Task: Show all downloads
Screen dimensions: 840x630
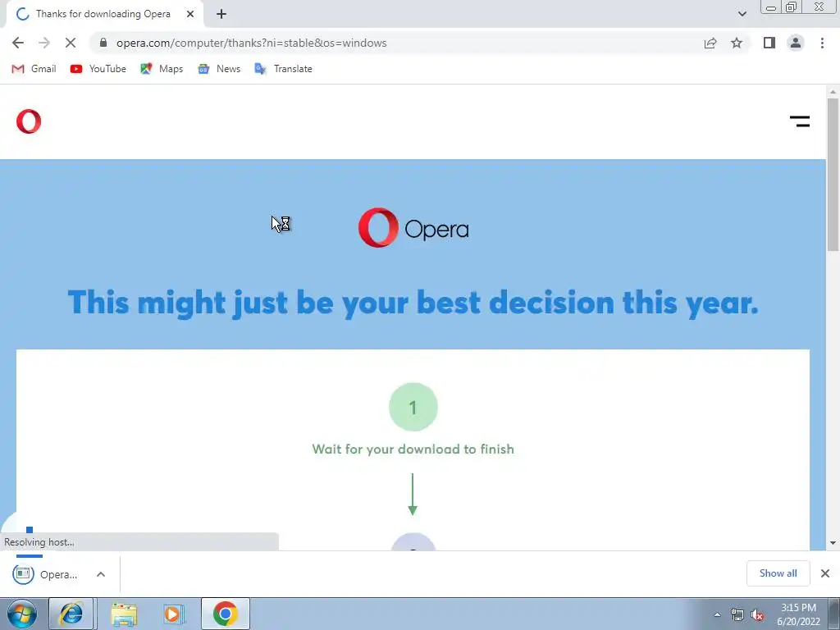Action: pyautogui.click(x=778, y=573)
